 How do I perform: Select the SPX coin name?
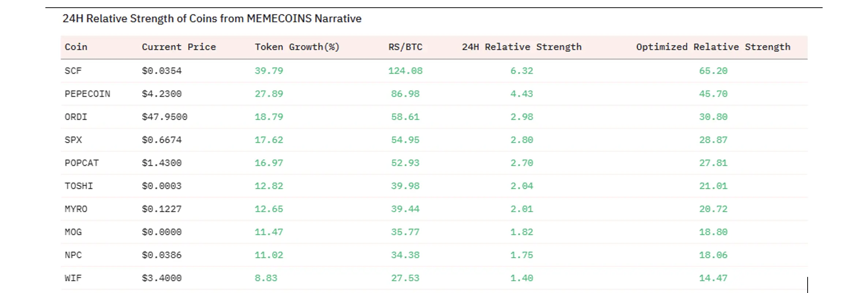[73, 140]
